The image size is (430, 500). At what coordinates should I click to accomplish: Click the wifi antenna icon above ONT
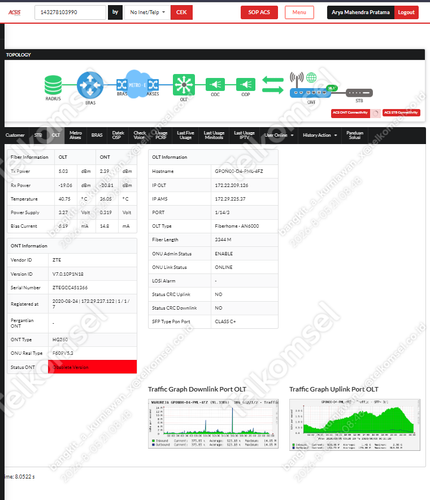click(x=296, y=78)
